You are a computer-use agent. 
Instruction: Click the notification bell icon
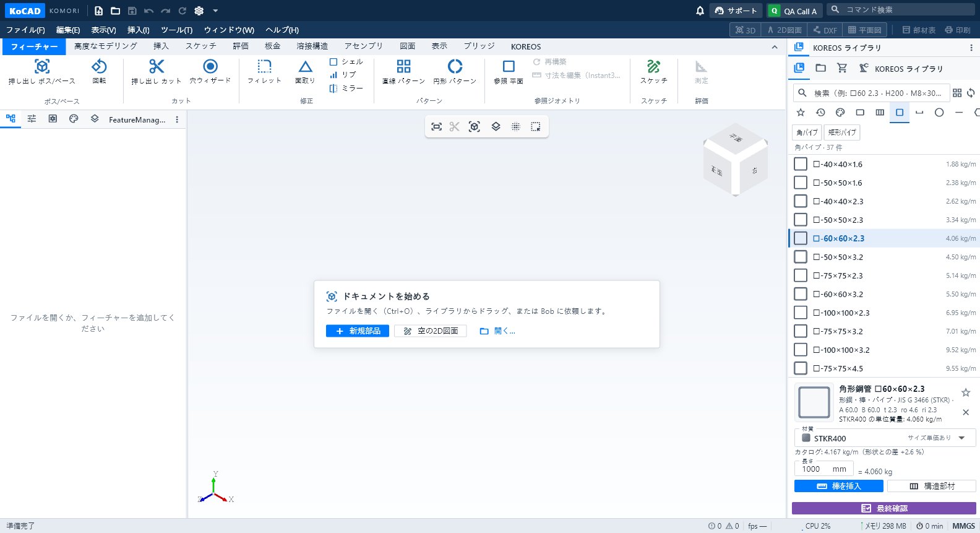[x=700, y=11]
